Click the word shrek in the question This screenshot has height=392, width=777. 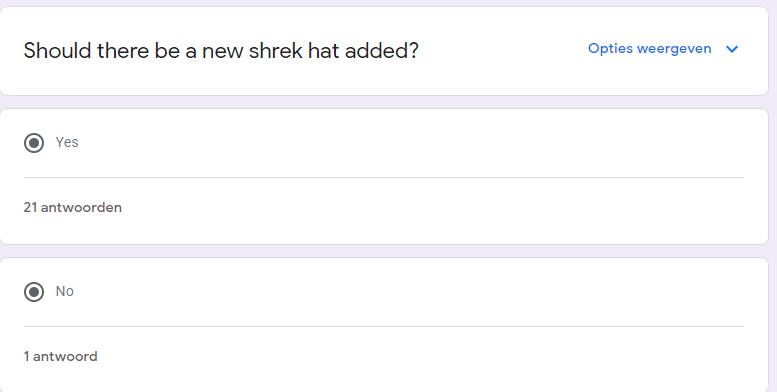[x=275, y=51]
